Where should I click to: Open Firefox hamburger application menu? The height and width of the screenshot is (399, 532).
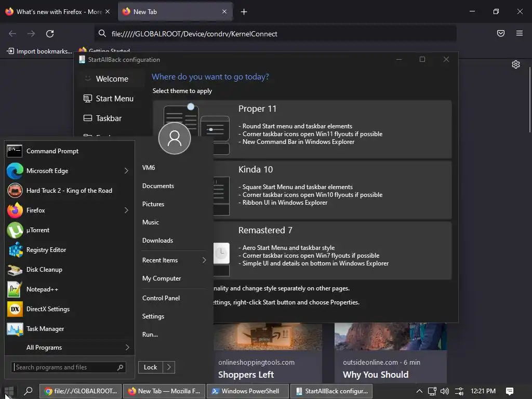(520, 33)
